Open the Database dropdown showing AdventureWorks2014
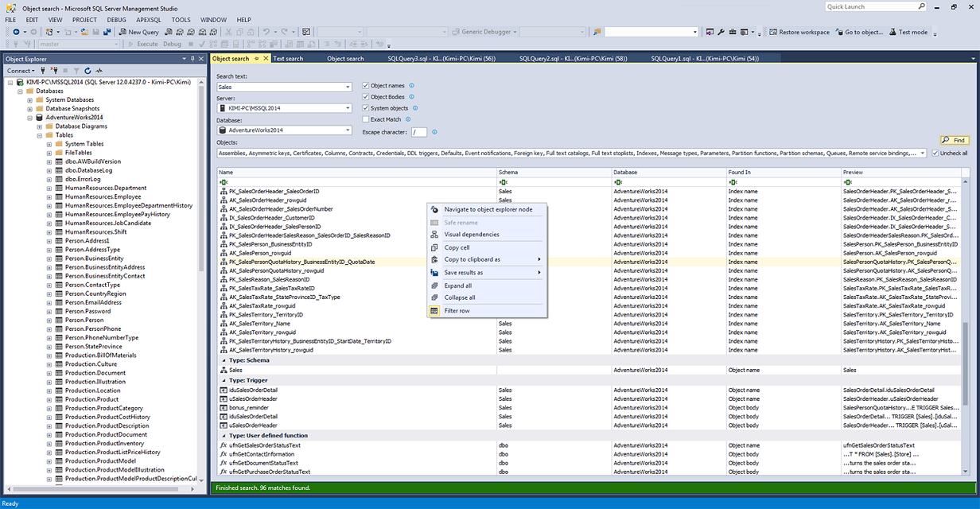 pyautogui.click(x=284, y=130)
